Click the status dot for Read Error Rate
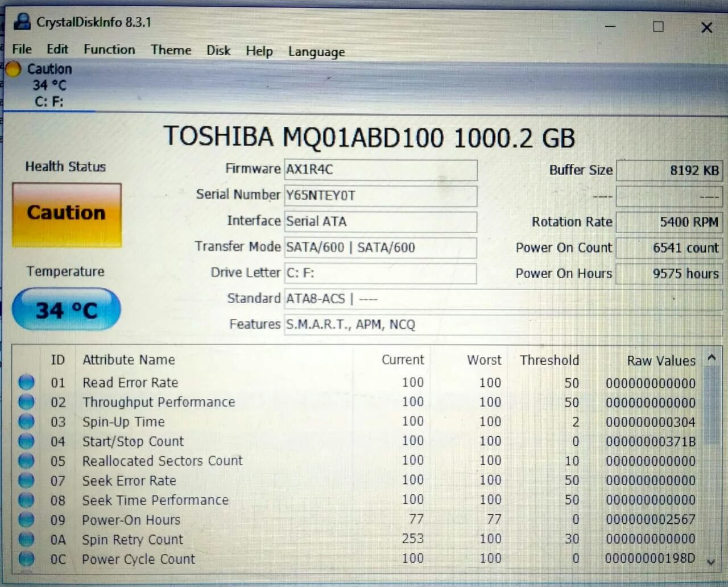 [x=26, y=382]
